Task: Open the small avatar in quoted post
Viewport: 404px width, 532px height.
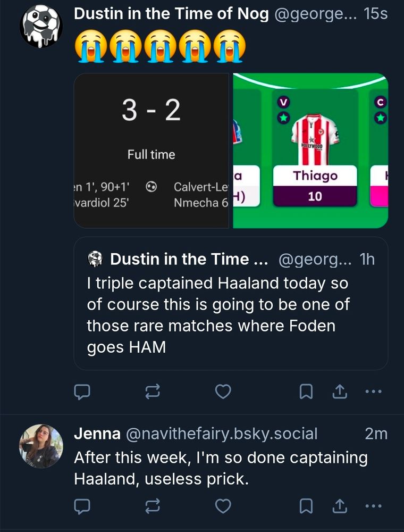Action: tap(95, 260)
